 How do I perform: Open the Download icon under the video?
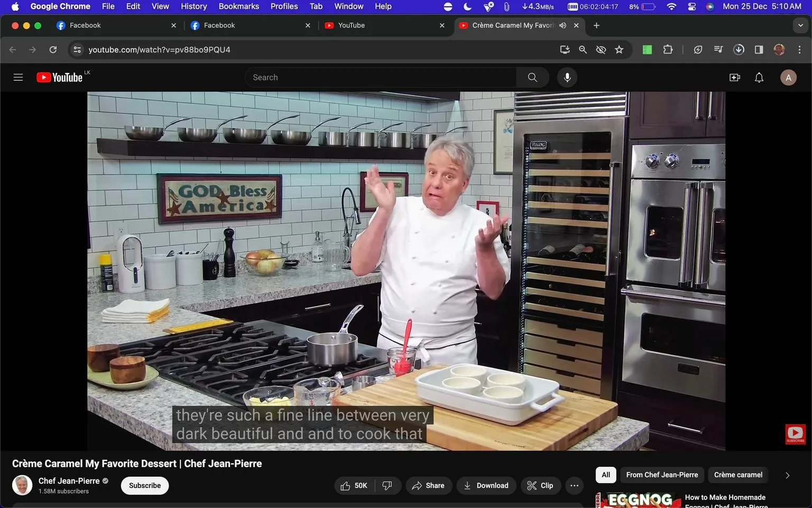[485, 485]
